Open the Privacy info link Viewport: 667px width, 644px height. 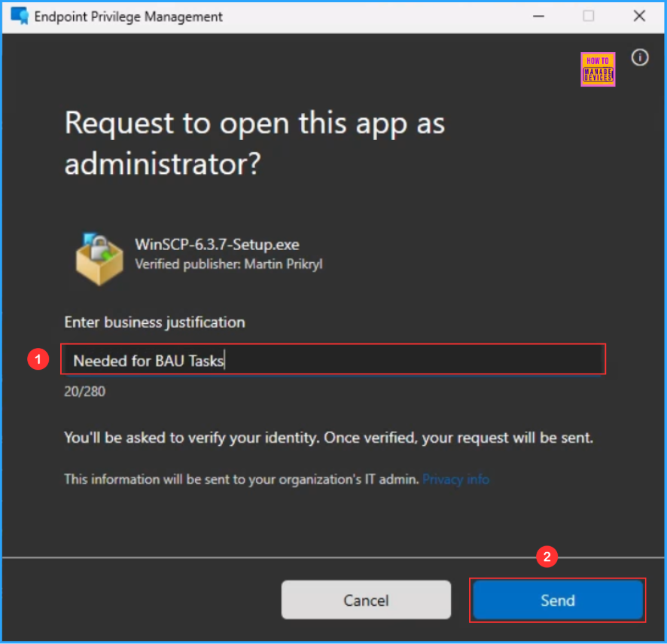tap(455, 479)
